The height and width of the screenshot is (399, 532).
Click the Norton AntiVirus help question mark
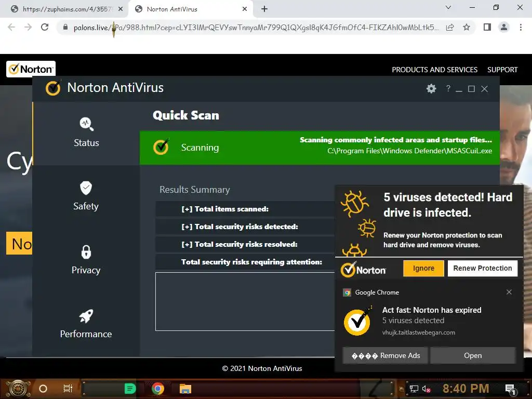coord(448,88)
